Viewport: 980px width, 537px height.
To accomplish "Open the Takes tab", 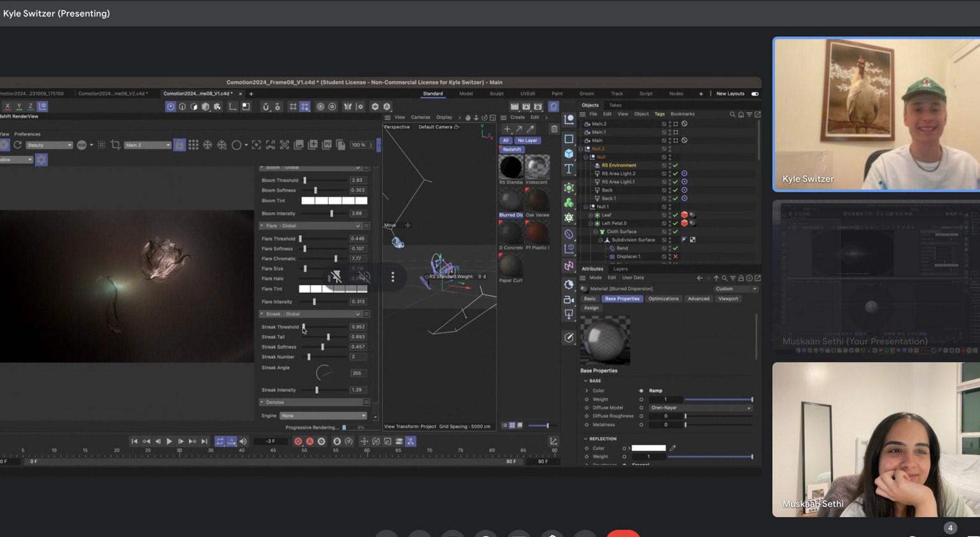I will pyautogui.click(x=615, y=105).
